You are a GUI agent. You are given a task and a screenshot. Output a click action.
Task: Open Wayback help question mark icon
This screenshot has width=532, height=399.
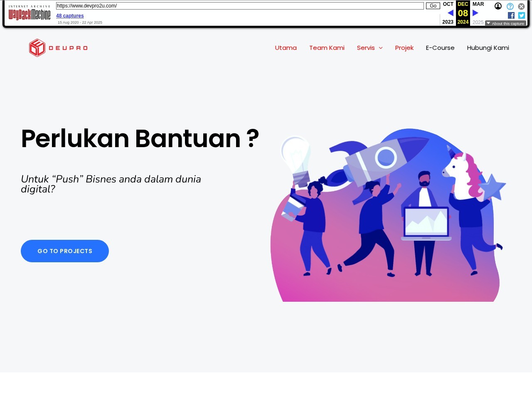tap(510, 6)
